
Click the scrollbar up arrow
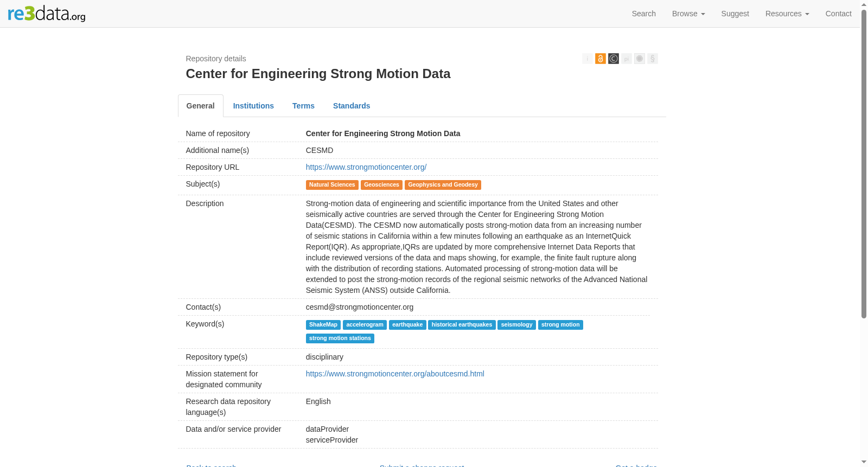[864, 4]
